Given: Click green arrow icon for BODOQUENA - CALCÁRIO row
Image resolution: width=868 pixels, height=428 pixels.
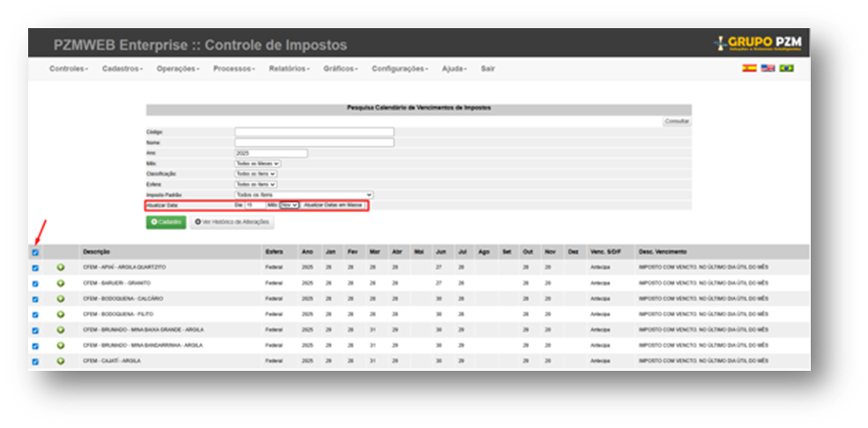Looking at the screenshot, I should pos(61,299).
